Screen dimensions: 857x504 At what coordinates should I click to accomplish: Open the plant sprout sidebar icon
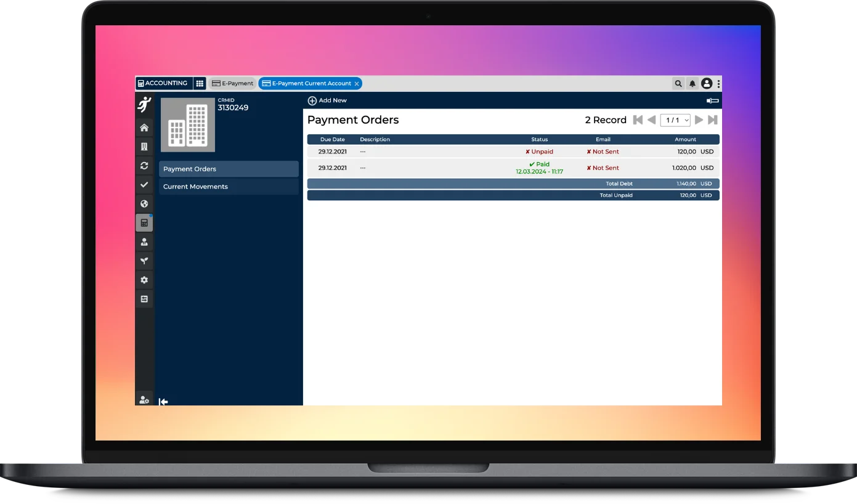(x=144, y=261)
